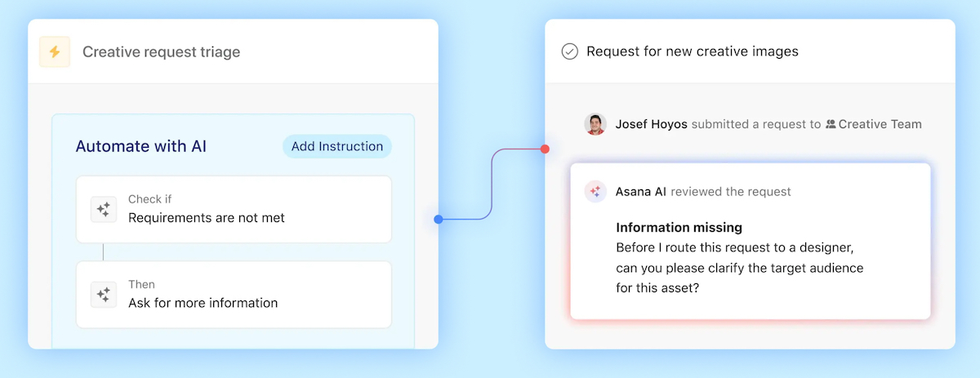Open Josef Hoyos avatar photo
The width and height of the screenshot is (980, 378).
(x=595, y=124)
